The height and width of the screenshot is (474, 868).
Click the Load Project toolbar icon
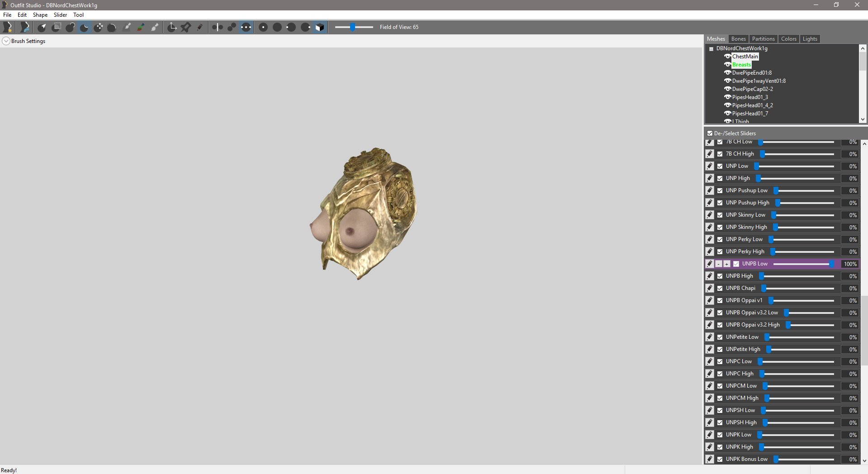click(x=25, y=28)
